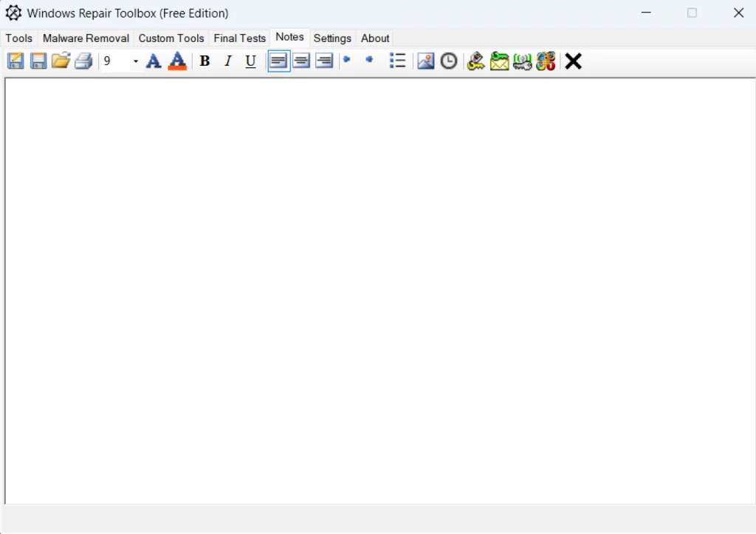Screen dimensions: 756x534
Task: Switch to the Malware Removal tab
Action: 86,38
